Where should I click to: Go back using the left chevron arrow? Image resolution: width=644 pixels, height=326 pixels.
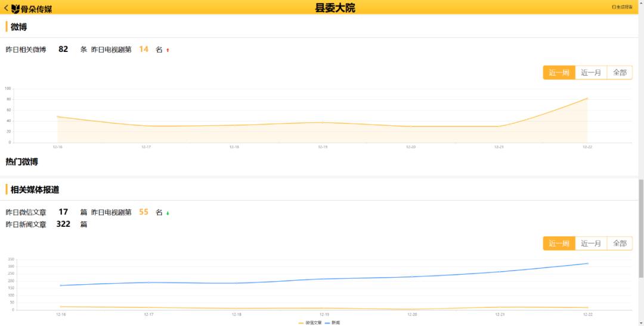click(6, 8)
